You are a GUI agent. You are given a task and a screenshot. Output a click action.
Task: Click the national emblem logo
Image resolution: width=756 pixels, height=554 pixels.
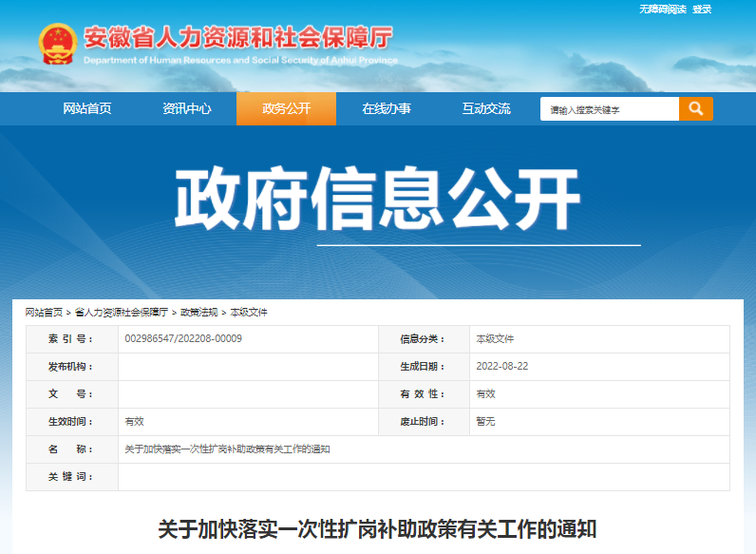point(58,44)
